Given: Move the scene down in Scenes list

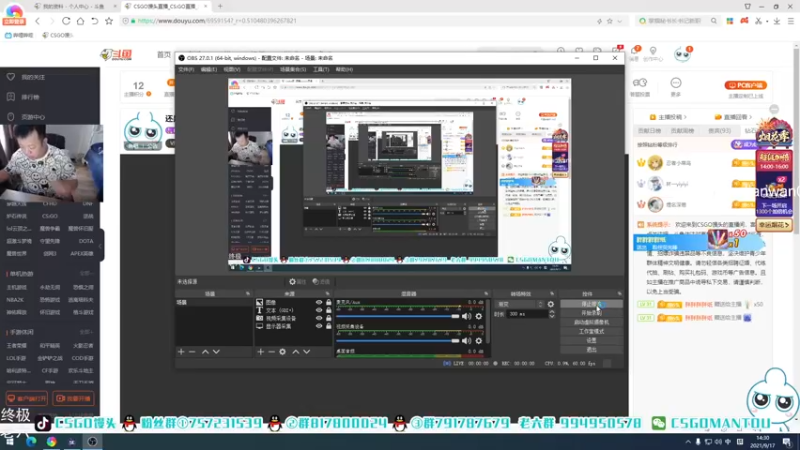Looking at the screenshot, I should 216,352.
